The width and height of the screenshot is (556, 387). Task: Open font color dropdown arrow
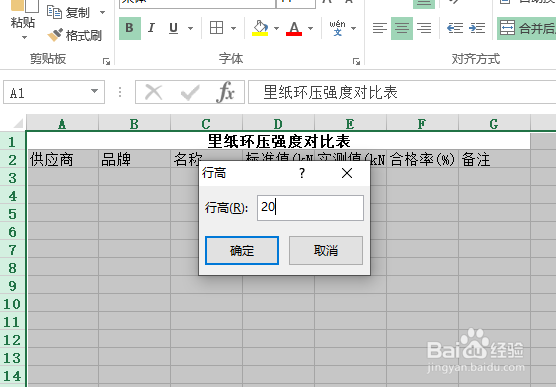point(311,28)
